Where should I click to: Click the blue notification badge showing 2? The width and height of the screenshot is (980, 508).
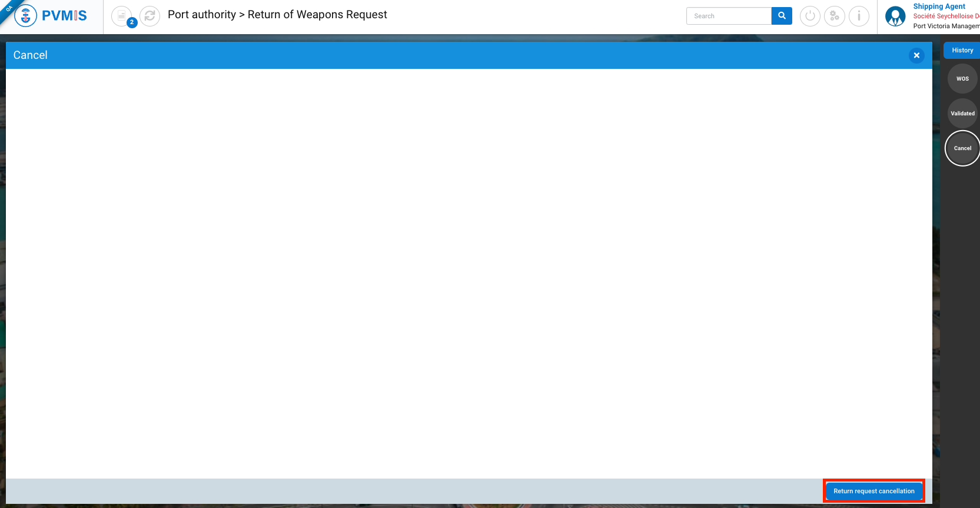[x=132, y=22]
